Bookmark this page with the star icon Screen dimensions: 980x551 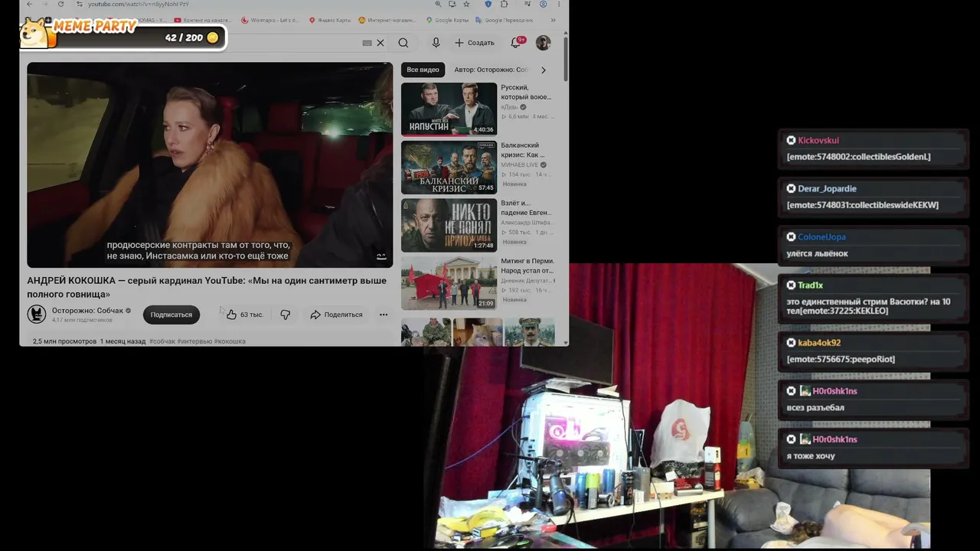pyautogui.click(x=466, y=4)
